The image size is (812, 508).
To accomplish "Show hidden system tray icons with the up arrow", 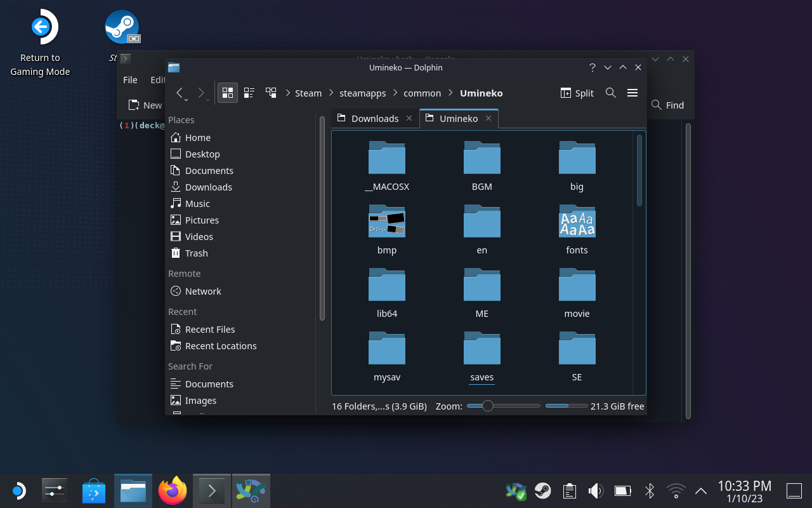I will point(701,491).
